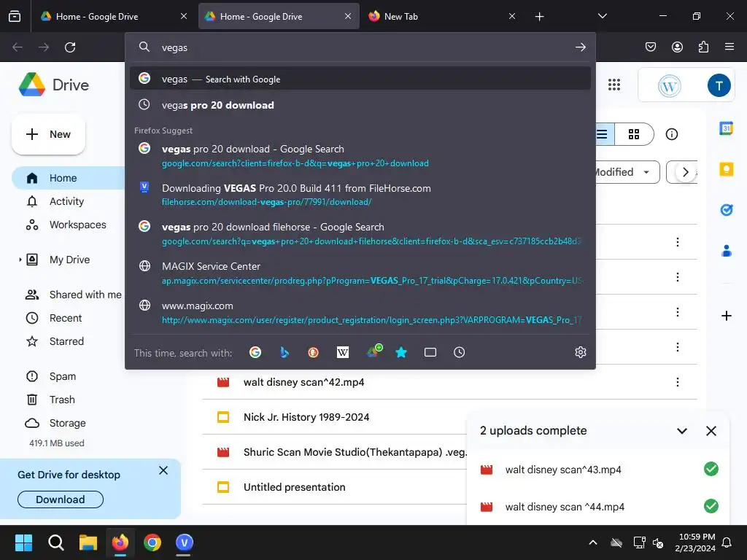
Task: Open Starred items
Action: click(x=66, y=341)
